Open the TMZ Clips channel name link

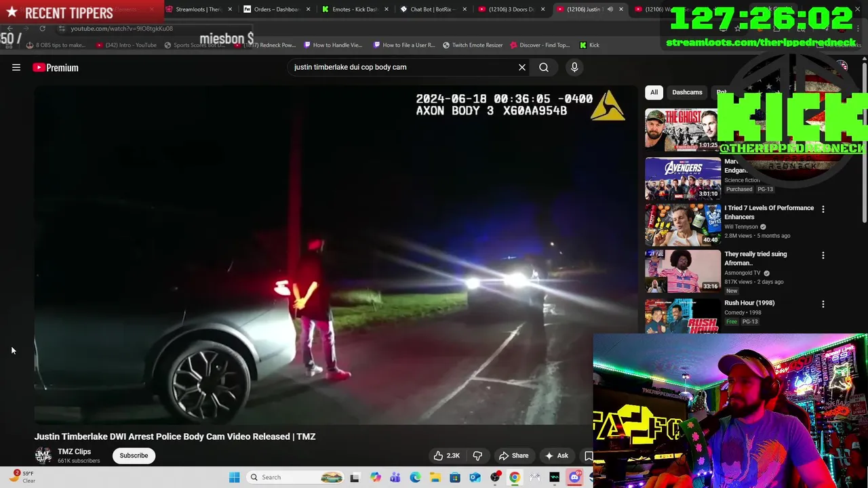click(x=74, y=451)
